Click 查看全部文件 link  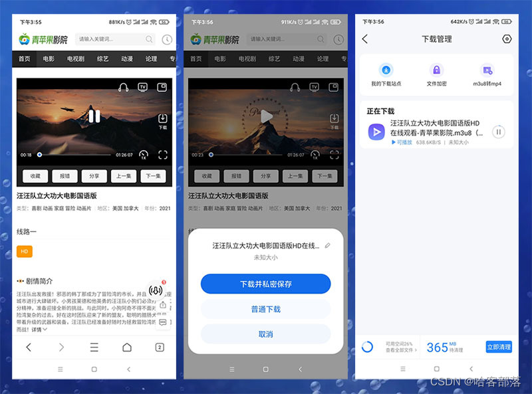[x=402, y=350]
